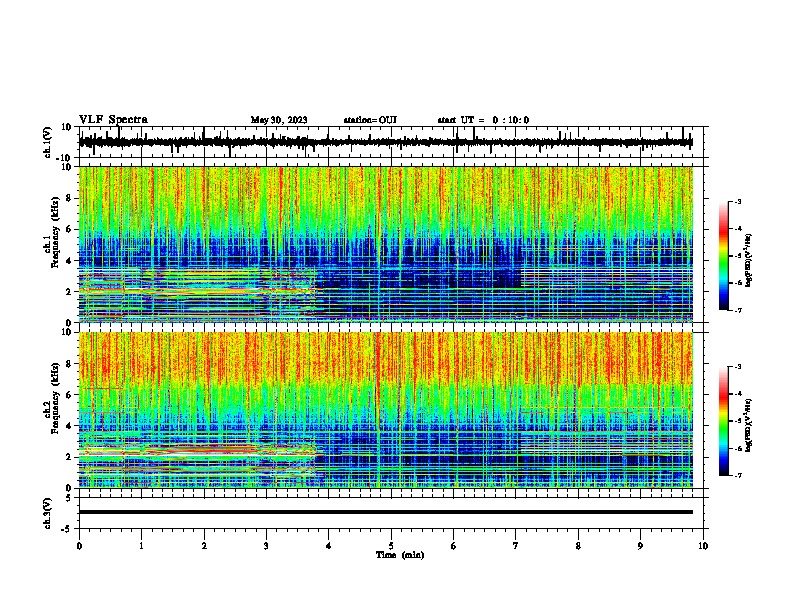Click the time axis tick label "8"
The height and width of the screenshot is (612, 792).
pos(578,546)
